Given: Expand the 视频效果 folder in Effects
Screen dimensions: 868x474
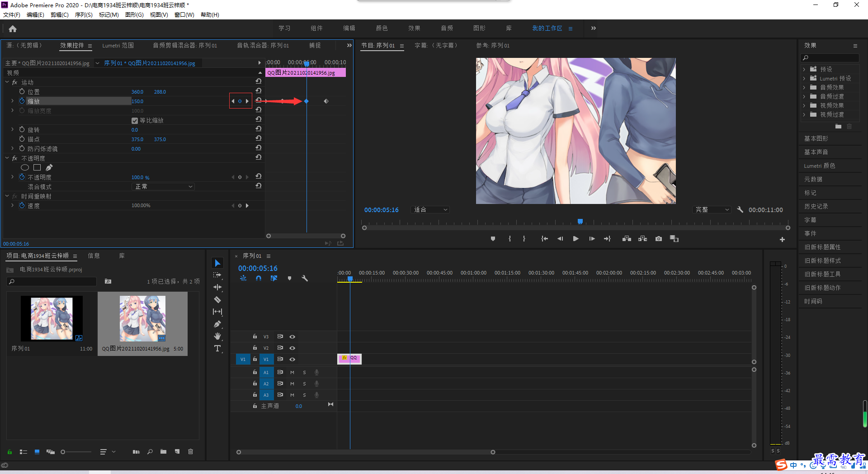Looking at the screenshot, I should 804,105.
